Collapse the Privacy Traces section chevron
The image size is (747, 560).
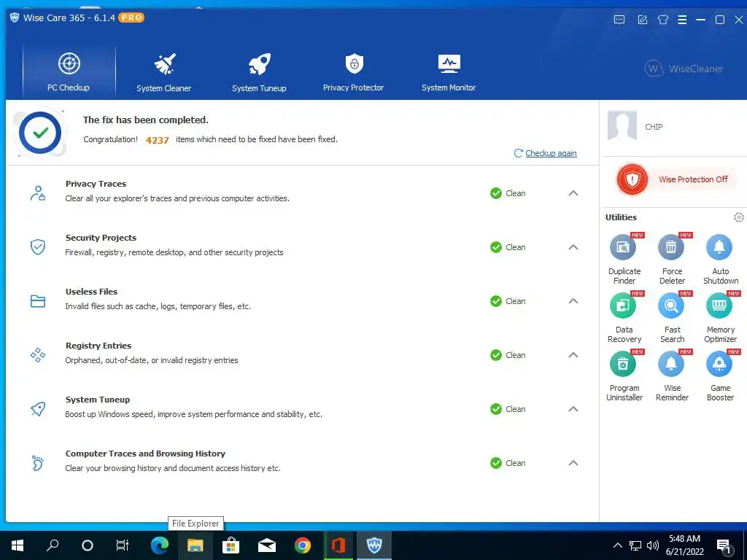[x=573, y=193]
